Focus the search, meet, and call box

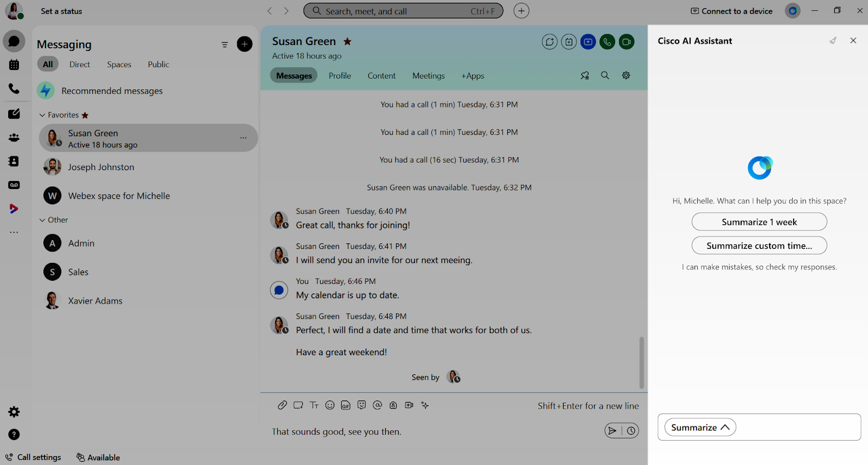tap(403, 11)
